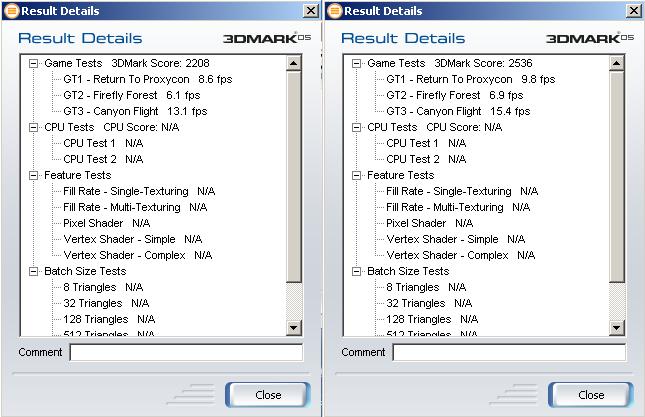Collapse CPU Tests node in right window
Image resolution: width=645 pixels, height=417 pixels.
point(356,127)
